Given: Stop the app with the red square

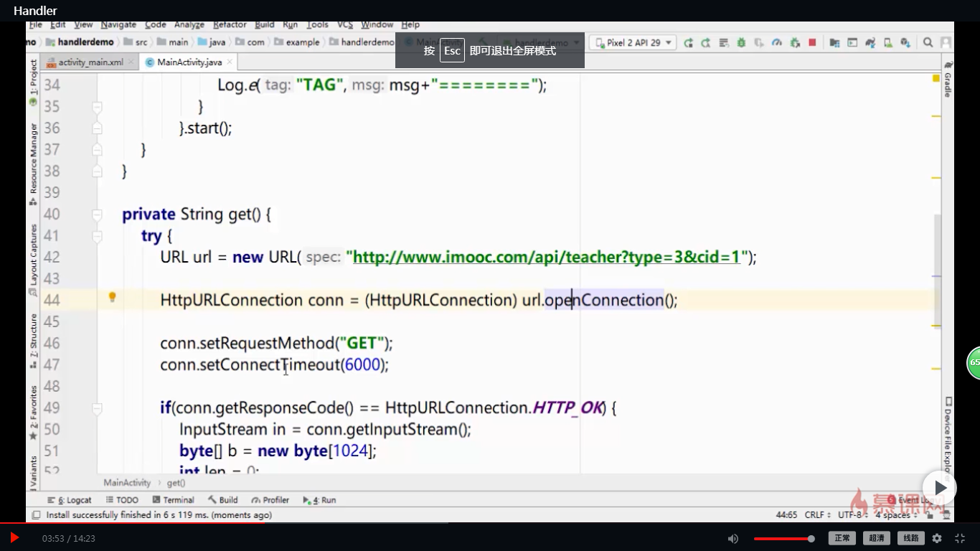Looking at the screenshot, I should coord(812,43).
